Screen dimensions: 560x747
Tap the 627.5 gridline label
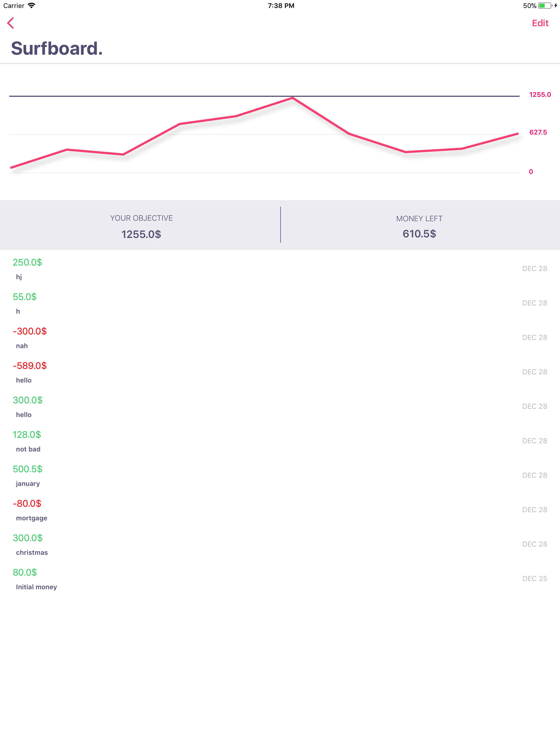click(538, 132)
